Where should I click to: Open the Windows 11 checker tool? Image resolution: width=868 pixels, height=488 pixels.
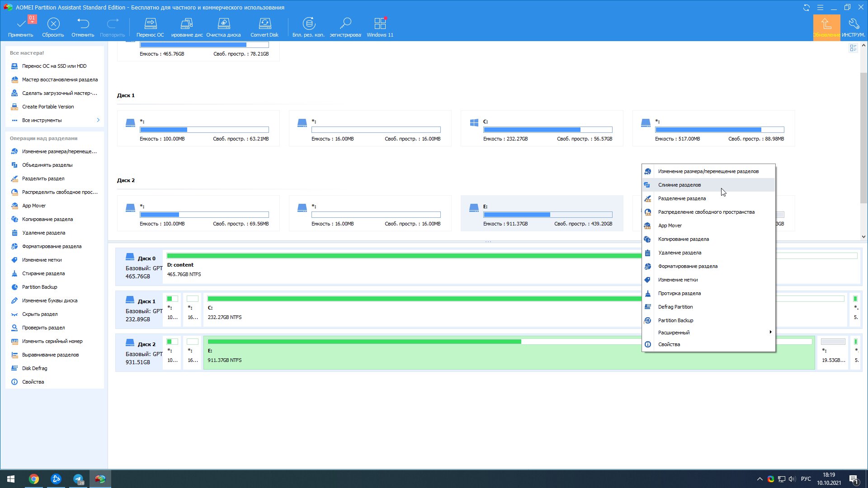click(x=380, y=27)
